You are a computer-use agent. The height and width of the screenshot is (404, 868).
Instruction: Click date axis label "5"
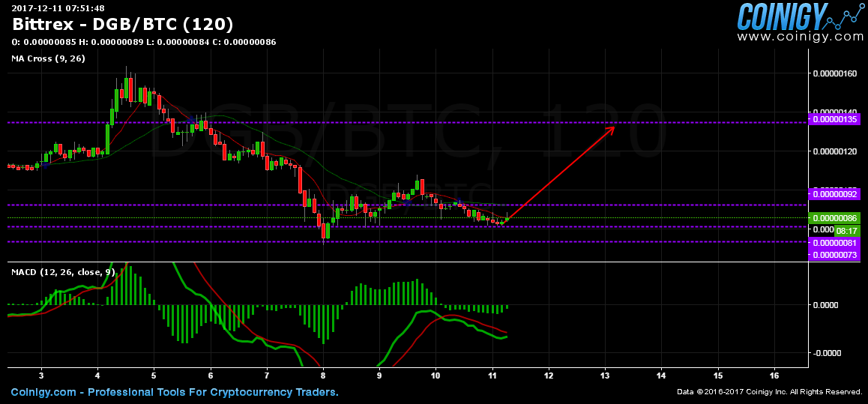154,376
